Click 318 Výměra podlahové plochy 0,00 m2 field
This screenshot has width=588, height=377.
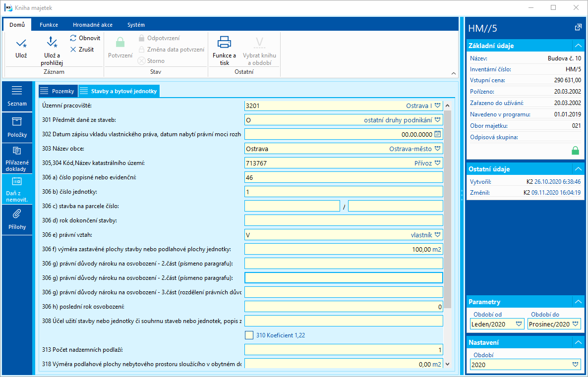coord(344,364)
